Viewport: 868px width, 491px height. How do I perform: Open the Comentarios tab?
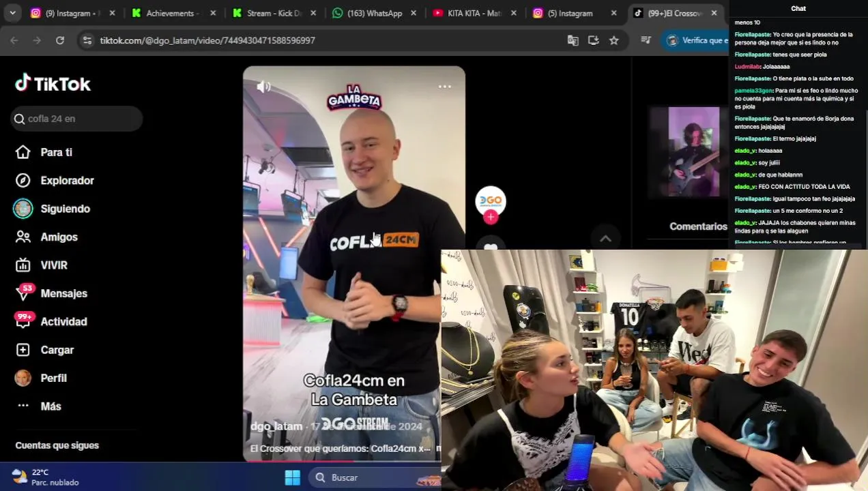pos(698,226)
